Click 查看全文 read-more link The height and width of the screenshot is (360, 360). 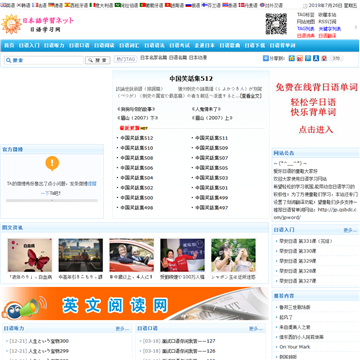(251, 96)
